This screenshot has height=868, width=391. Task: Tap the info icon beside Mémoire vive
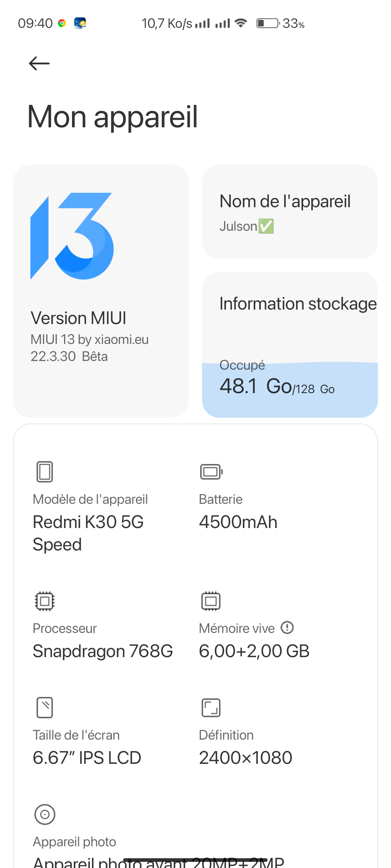click(x=287, y=627)
